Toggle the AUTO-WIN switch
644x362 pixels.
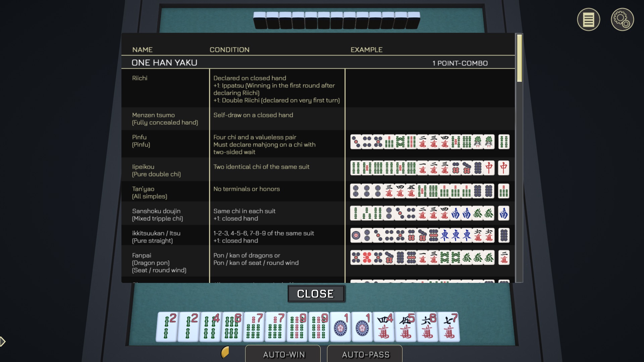point(283,353)
